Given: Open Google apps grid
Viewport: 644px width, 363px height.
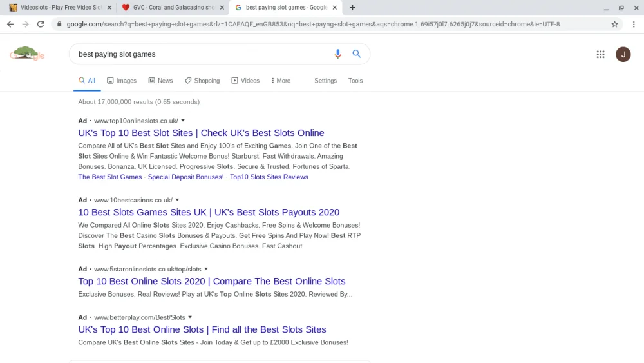Looking at the screenshot, I should tap(600, 54).
